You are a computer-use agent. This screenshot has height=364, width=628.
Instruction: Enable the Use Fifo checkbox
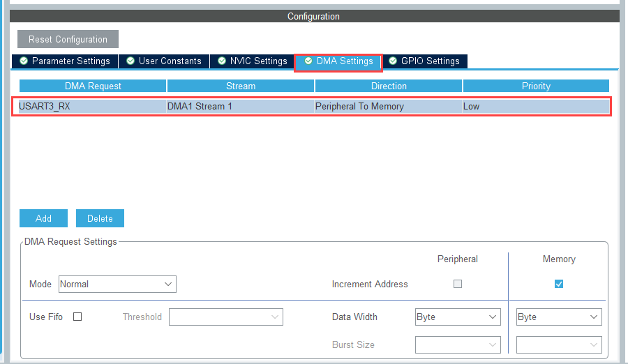coord(77,317)
